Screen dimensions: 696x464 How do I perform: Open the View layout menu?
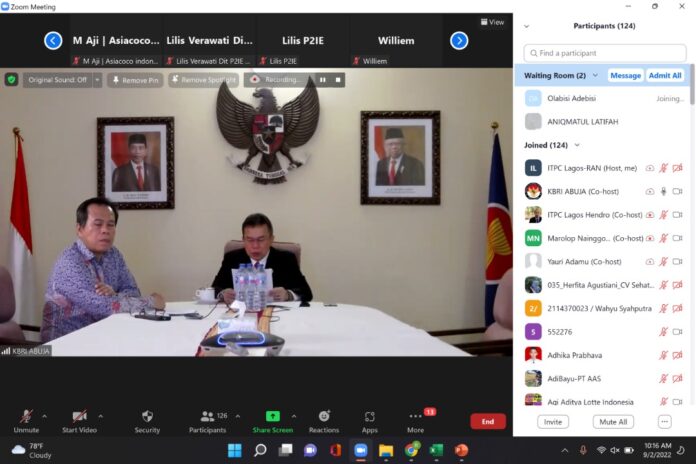tap(492, 22)
